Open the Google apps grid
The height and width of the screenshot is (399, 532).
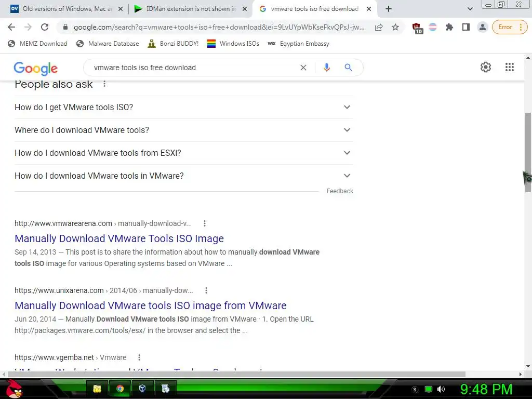(509, 67)
